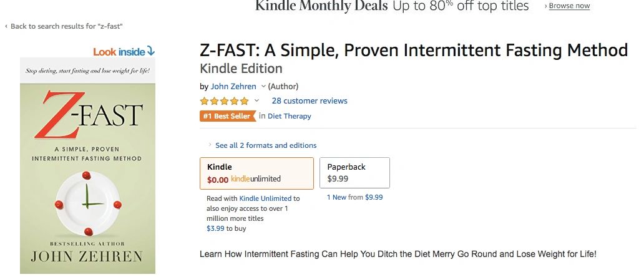Open the ratings dropdown arrow beside stars
This screenshot has height=277, width=644.
[x=256, y=101]
